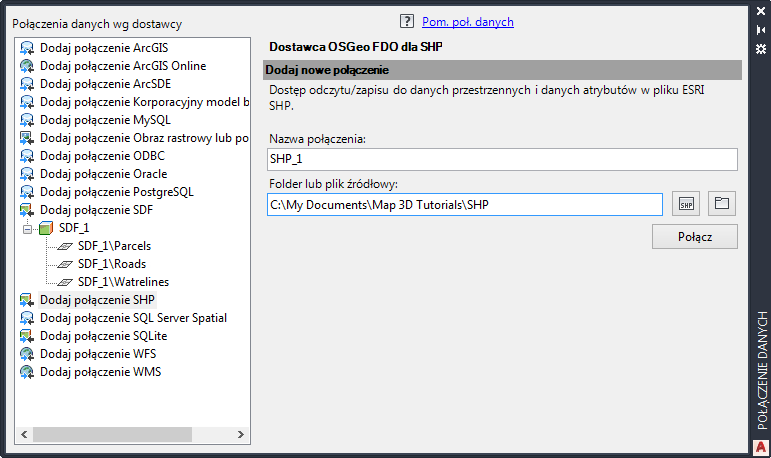Click the folder browse icon

point(721,204)
